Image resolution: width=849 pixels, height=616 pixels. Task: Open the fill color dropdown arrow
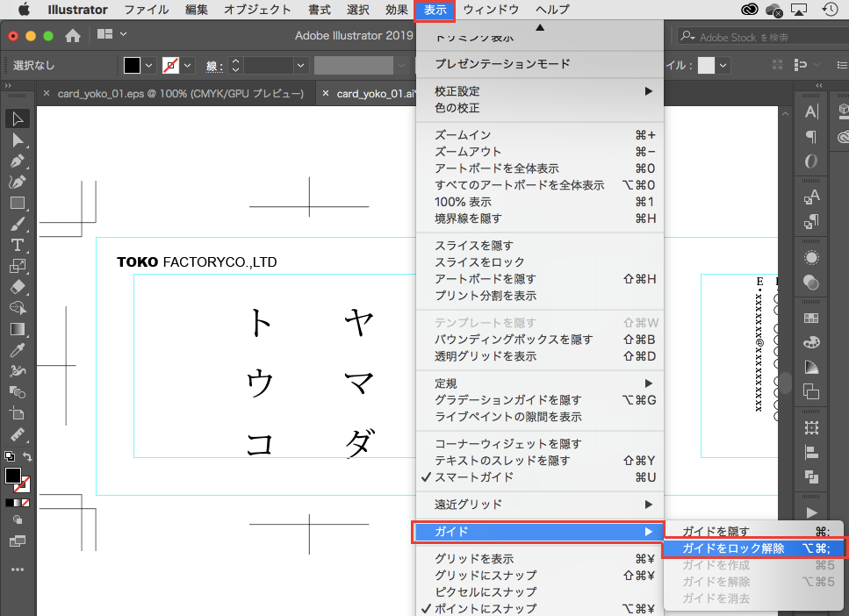148,66
